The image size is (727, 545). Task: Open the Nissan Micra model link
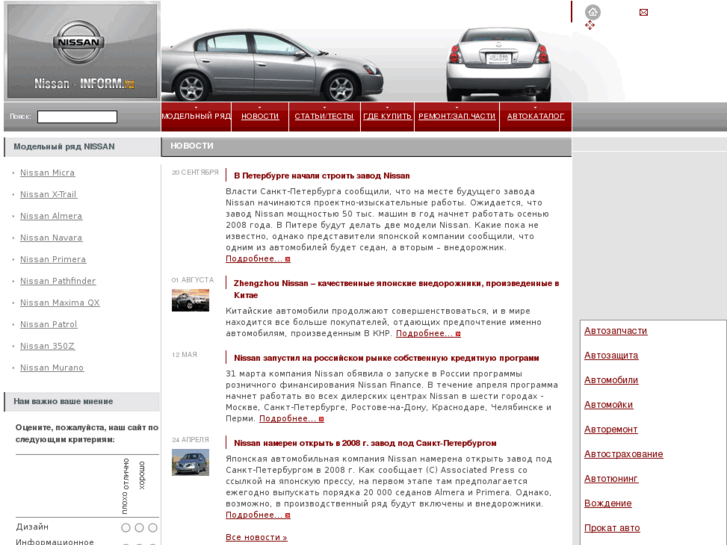pos(47,173)
